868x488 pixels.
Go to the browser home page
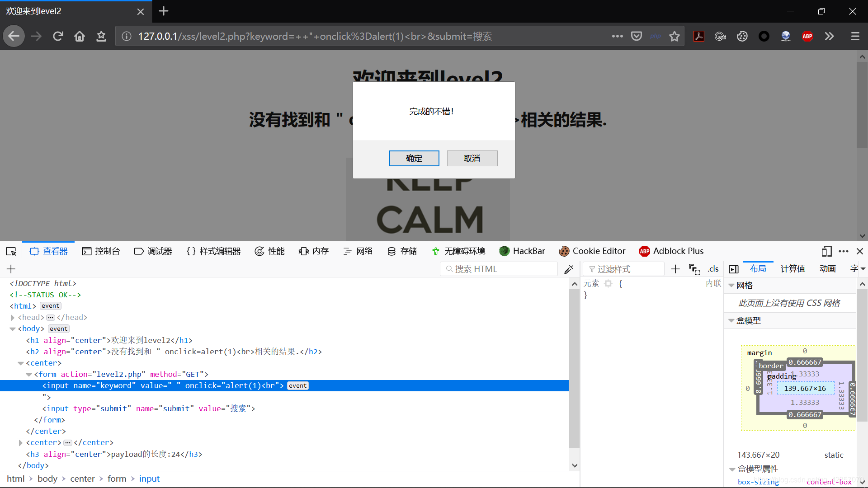pos(80,36)
